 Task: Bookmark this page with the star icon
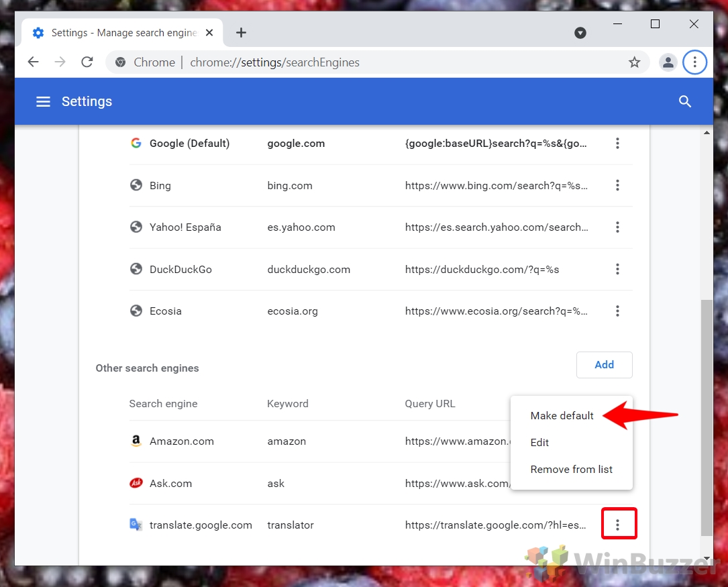coord(634,62)
